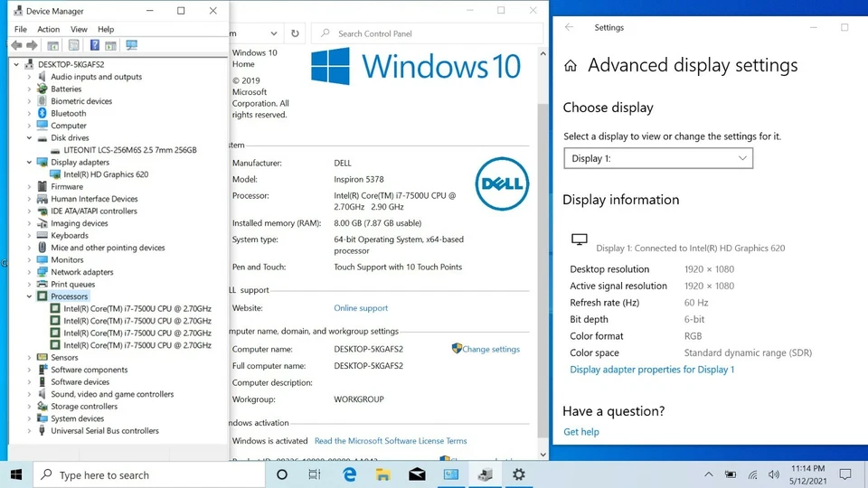Click the Windows Start button
The width and height of the screenshot is (868, 488).
tap(16, 474)
